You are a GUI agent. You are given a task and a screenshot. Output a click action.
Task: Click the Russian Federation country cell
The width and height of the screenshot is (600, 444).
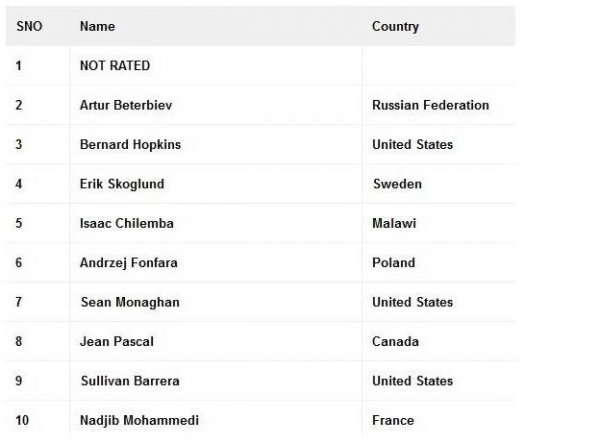coord(430,105)
